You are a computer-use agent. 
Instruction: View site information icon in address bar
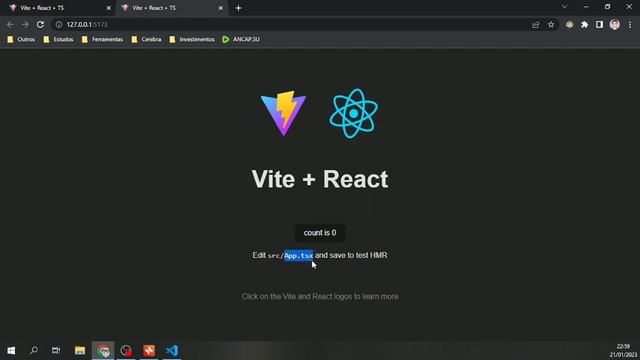59,24
